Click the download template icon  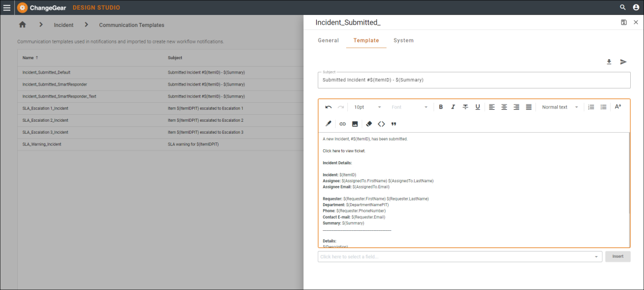[x=609, y=62]
